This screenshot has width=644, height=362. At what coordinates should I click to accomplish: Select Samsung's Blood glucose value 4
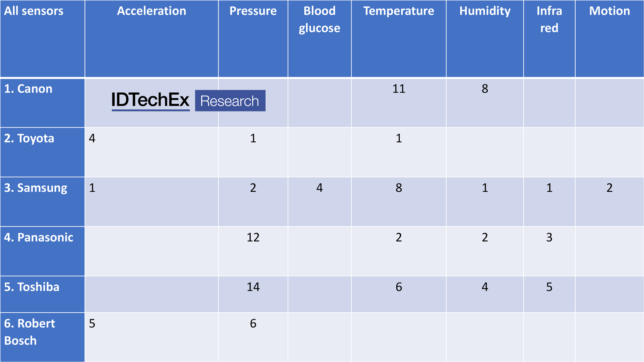point(319,188)
